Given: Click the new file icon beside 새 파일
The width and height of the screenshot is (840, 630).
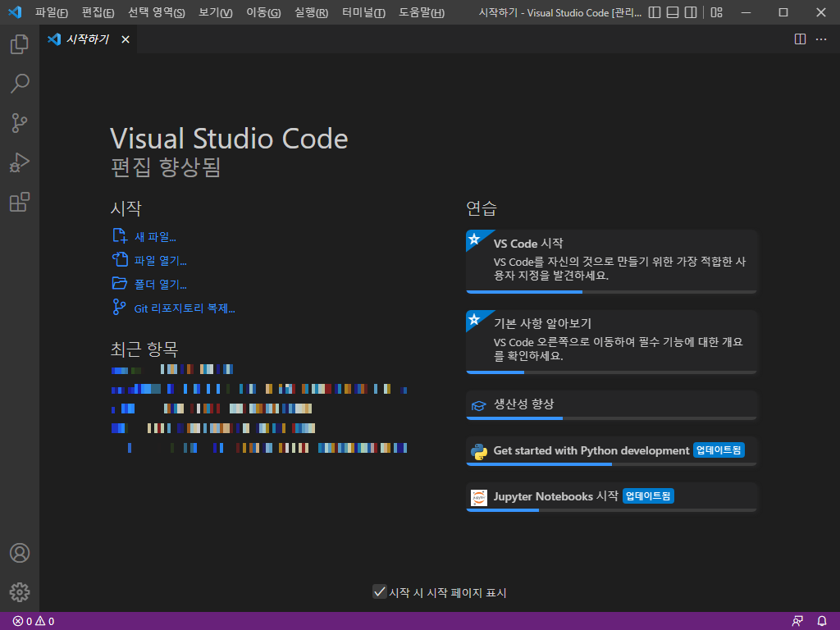Looking at the screenshot, I should pos(120,235).
